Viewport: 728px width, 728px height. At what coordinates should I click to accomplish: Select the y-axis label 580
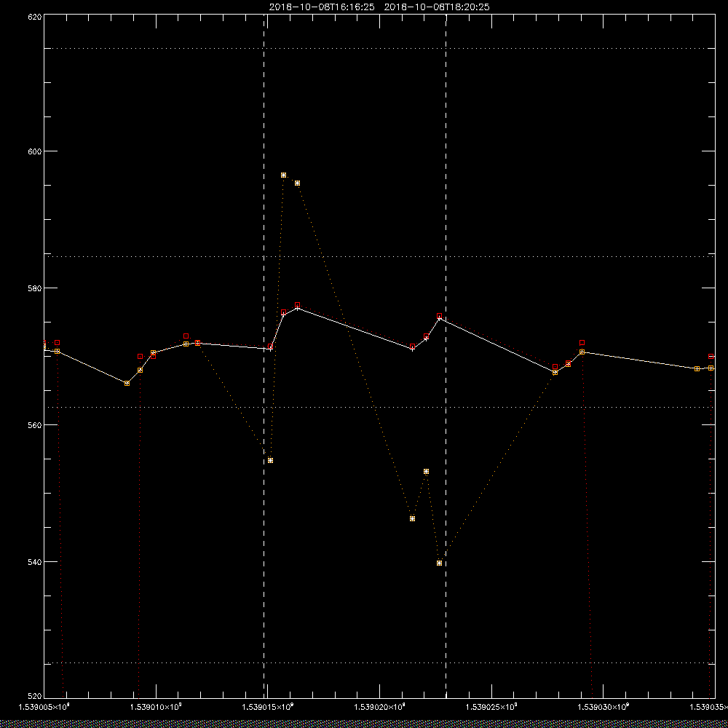35,288
